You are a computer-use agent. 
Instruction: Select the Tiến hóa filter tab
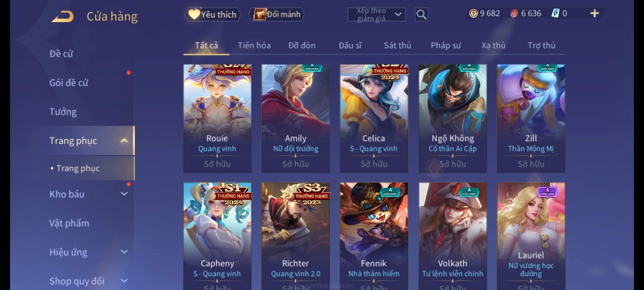254,45
